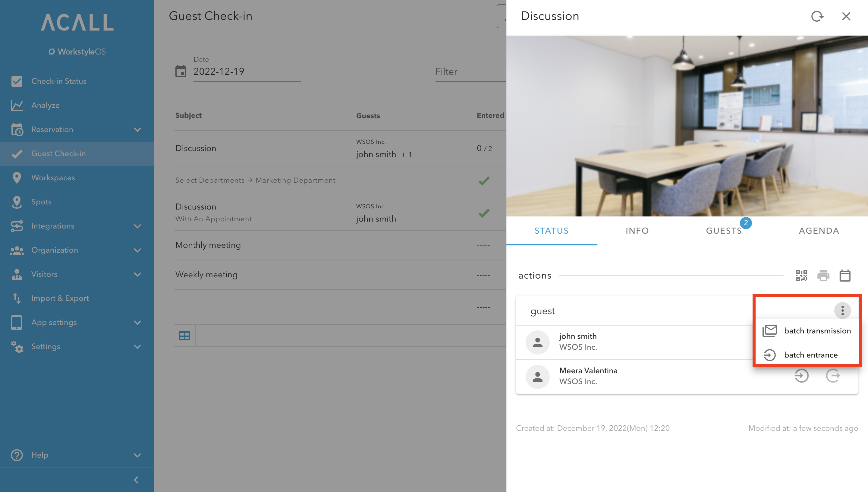Click the App settings tablet icon
Image resolution: width=868 pixels, height=492 pixels.
(x=17, y=322)
